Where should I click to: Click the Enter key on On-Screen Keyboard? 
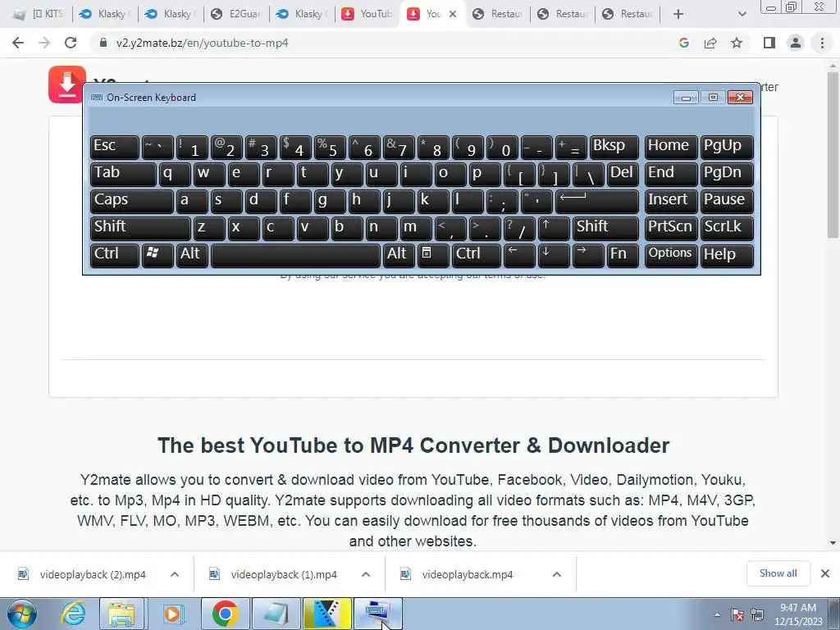pos(597,201)
